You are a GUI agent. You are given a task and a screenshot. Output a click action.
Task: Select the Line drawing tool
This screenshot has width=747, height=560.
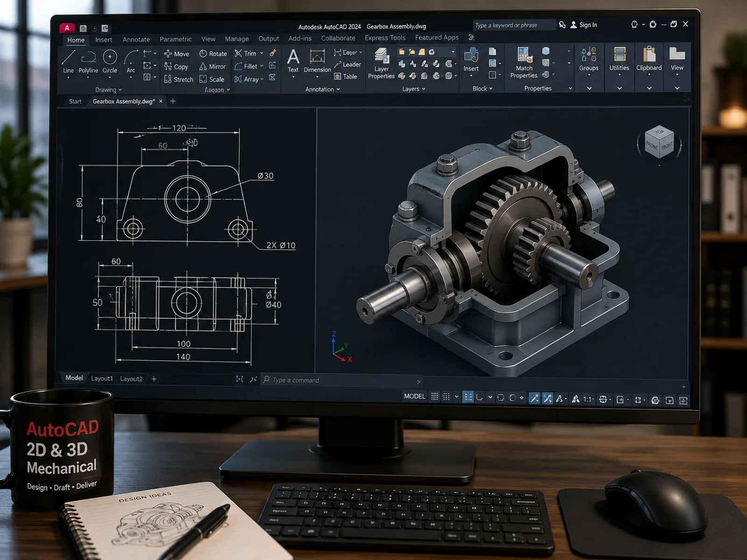click(x=68, y=61)
